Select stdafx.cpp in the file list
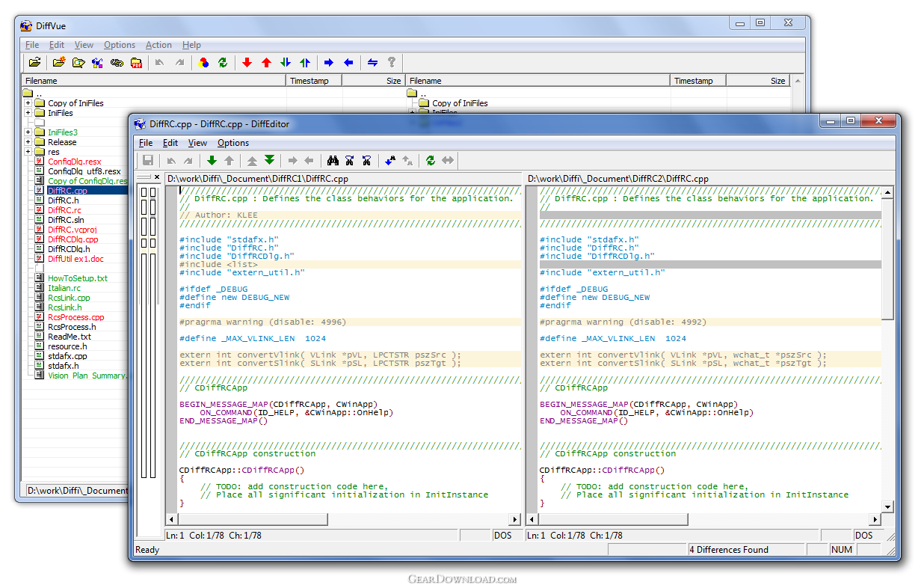The image size is (924, 585). 67,356
